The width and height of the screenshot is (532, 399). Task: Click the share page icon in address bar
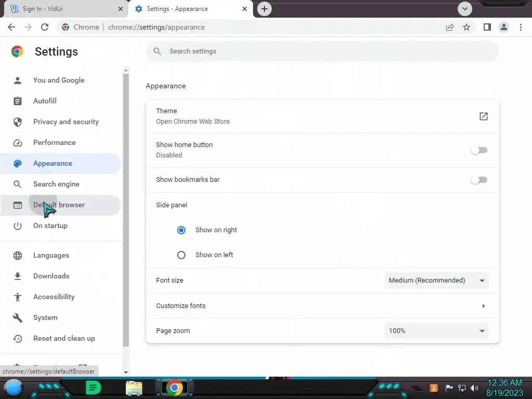click(450, 27)
